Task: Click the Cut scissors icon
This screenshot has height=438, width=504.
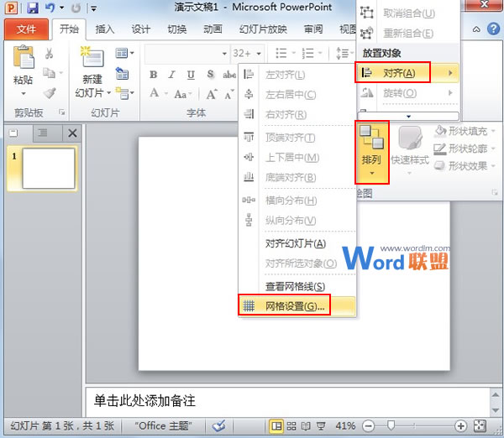Action: (50, 54)
